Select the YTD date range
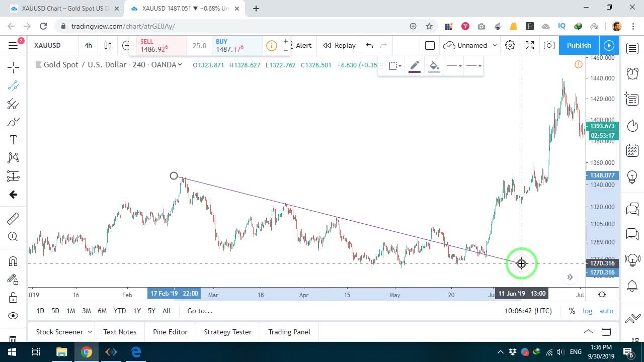The image size is (644, 362). [x=120, y=311]
